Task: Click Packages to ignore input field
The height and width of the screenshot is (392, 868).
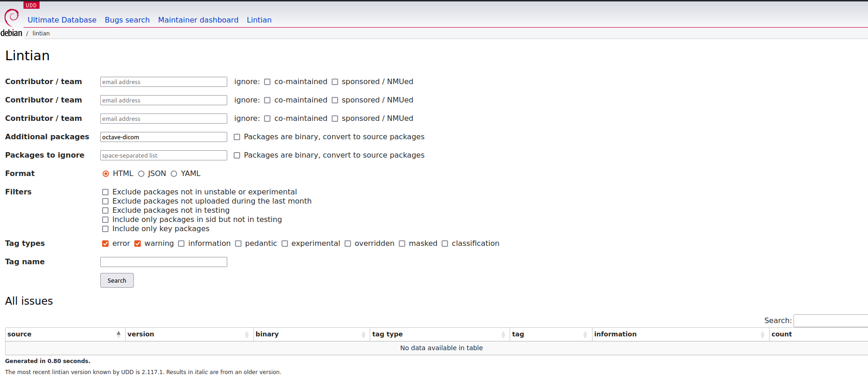Action: tap(164, 155)
